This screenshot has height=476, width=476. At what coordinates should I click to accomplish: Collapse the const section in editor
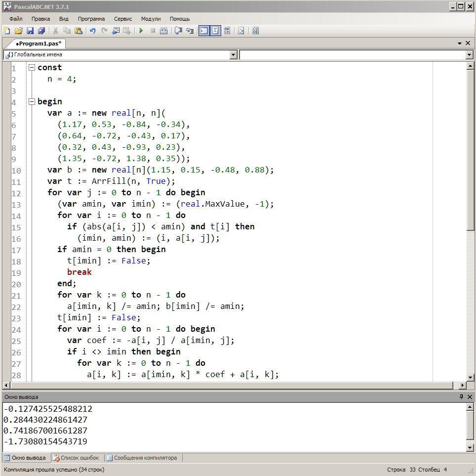point(32,68)
